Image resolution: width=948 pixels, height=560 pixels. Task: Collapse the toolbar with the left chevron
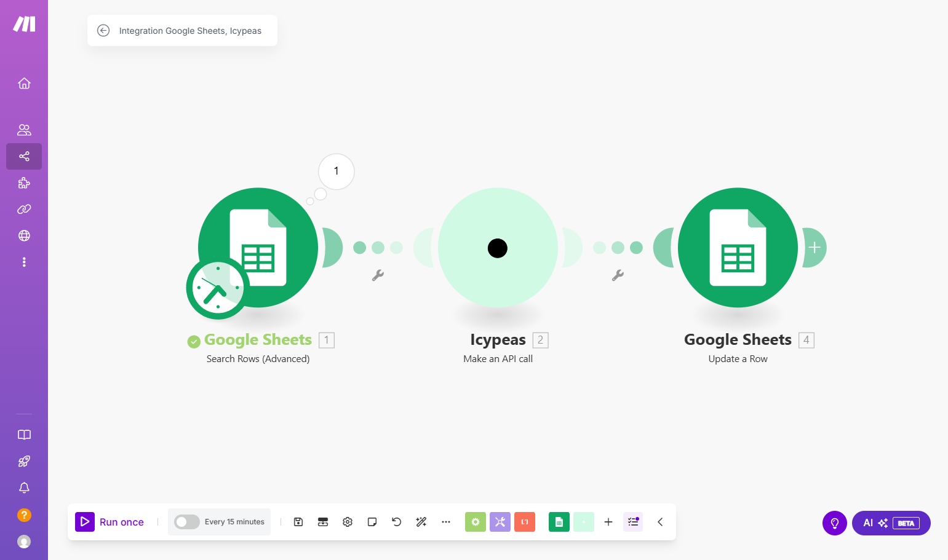pos(660,522)
